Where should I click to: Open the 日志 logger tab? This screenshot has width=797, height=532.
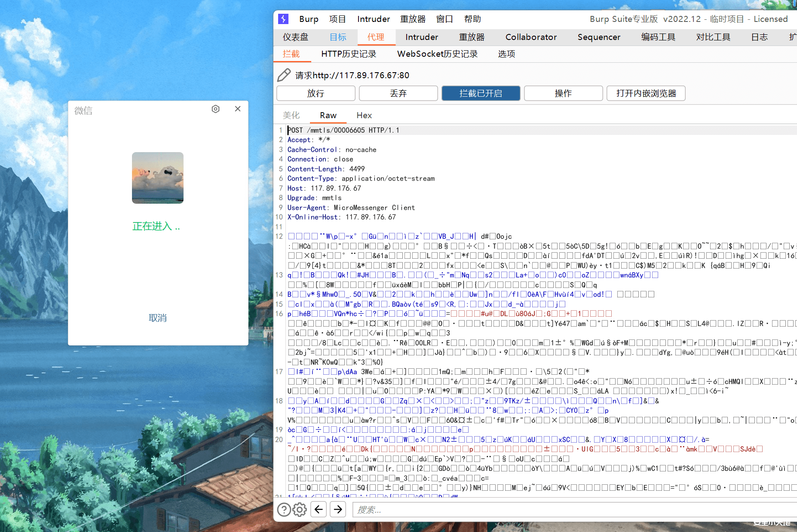759,37
